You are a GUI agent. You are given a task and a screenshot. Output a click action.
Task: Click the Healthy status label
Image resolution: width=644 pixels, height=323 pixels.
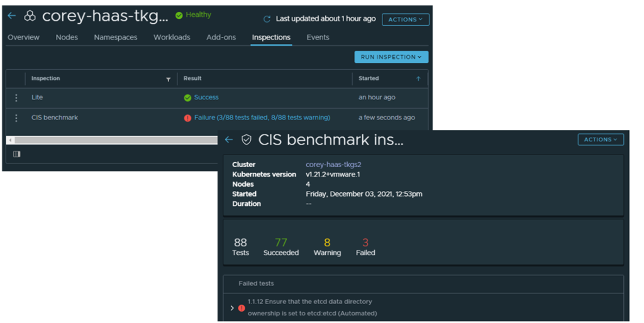(x=198, y=15)
